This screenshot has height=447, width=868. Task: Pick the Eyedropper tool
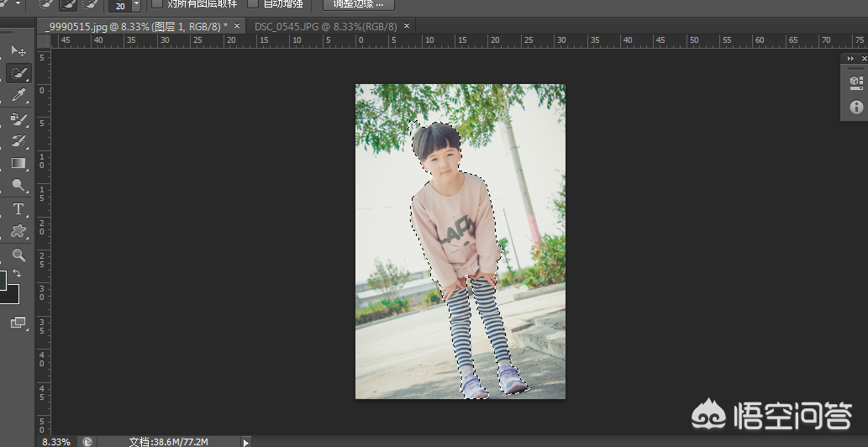[x=18, y=96]
